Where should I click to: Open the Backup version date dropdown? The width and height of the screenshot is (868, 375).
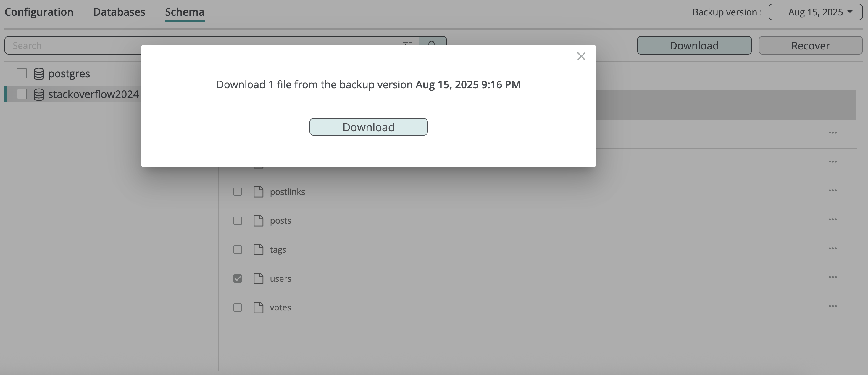click(x=815, y=12)
